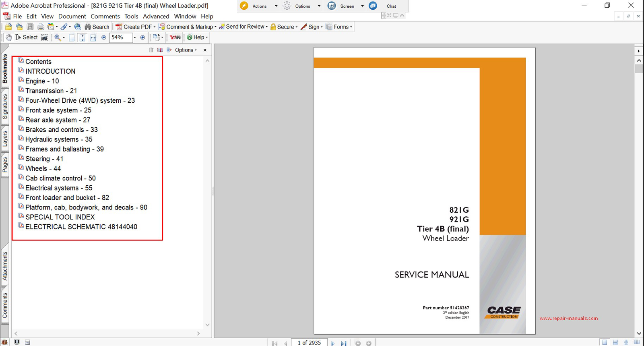Image resolution: width=644 pixels, height=346 pixels.
Task: Expand the bookmarks Options dropdown
Action: (x=186, y=50)
